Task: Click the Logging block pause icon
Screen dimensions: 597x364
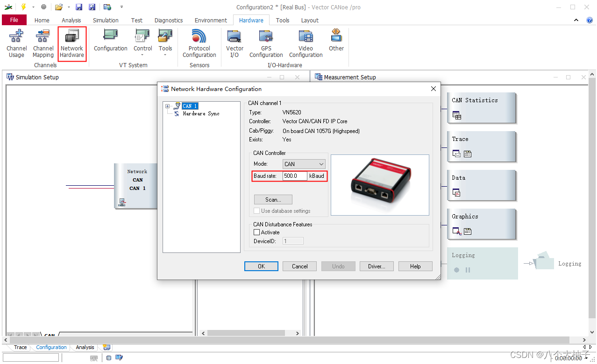Action: (x=468, y=270)
